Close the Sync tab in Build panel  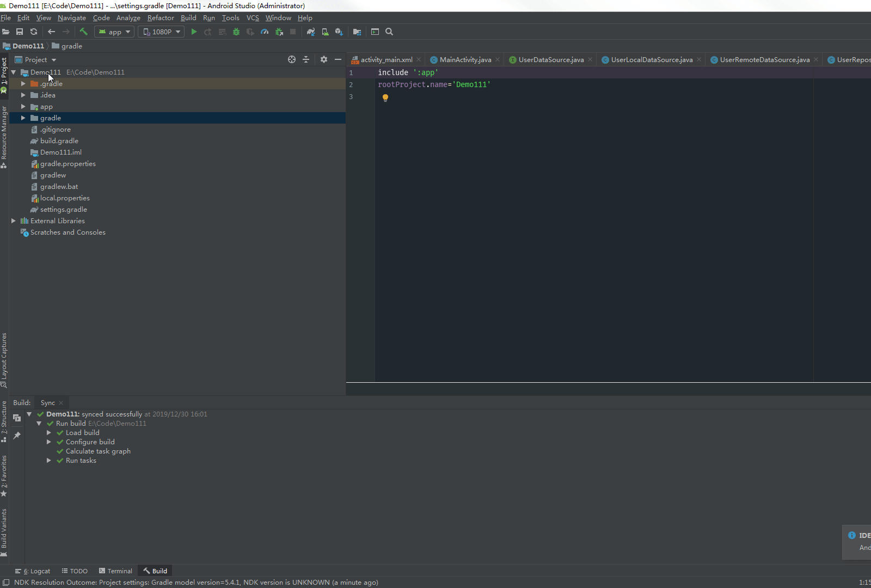(61, 403)
